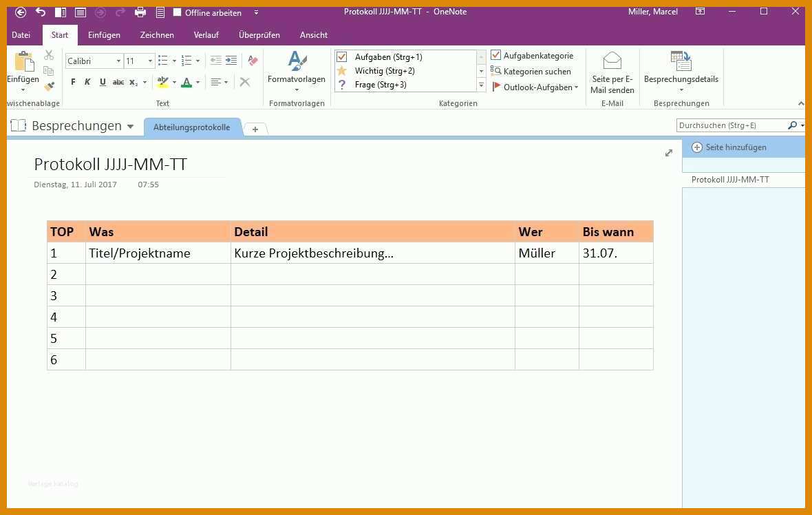The width and height of the screenshot is (812, 515).
Task: Expand the Kategorien gallery more arrow
Action: (481, 85)
